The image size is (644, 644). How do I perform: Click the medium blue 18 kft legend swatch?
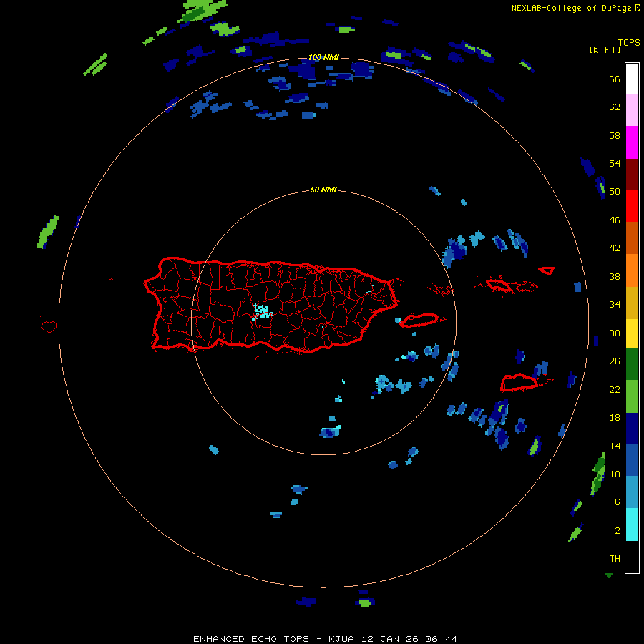tap(632, 460)
